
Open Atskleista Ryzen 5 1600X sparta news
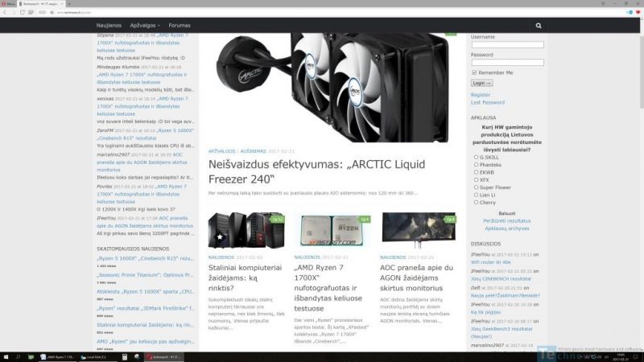(x=145, y=292)
